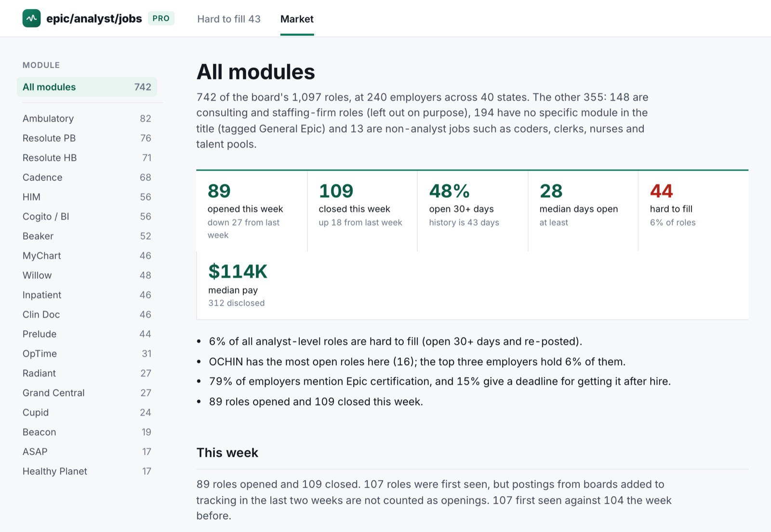Click the All modules page heading

256,72
